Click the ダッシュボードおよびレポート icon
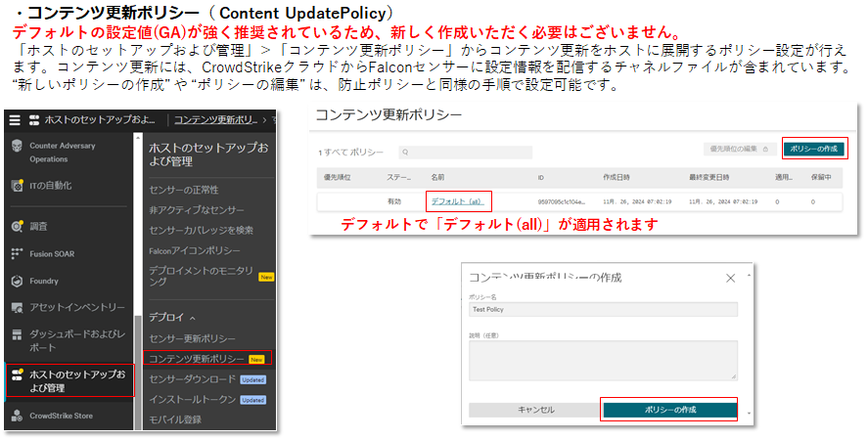The width and height of the screenshot is (868, 440). coord(17,339)
